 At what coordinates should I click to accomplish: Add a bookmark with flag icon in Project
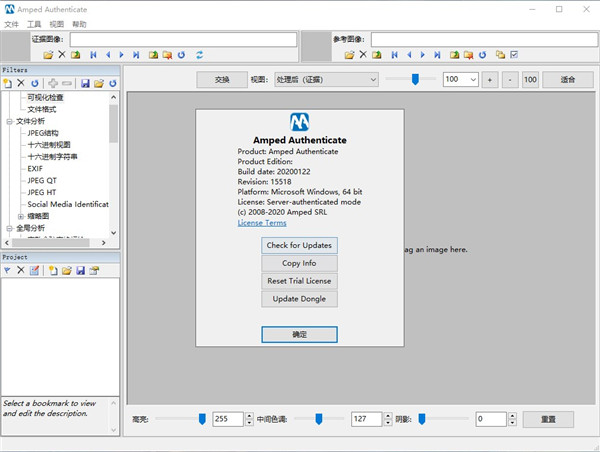tap(7, 271)
